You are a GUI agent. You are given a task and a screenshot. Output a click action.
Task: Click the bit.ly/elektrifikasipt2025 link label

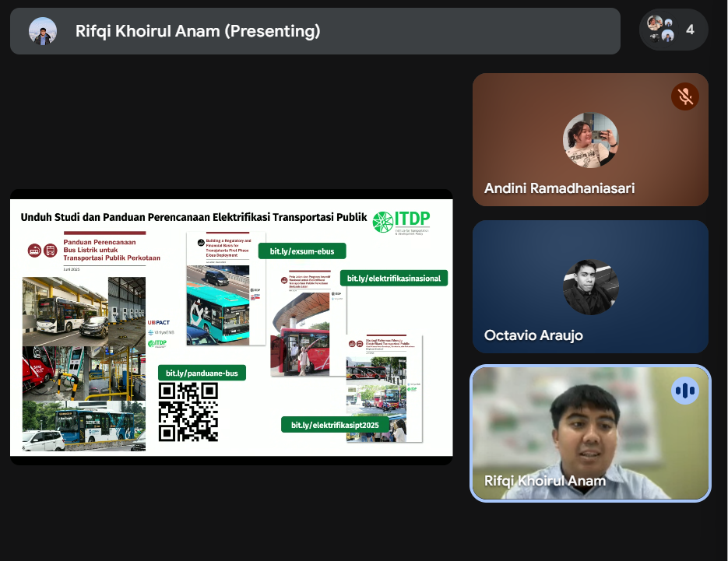[x=335, y=425]
